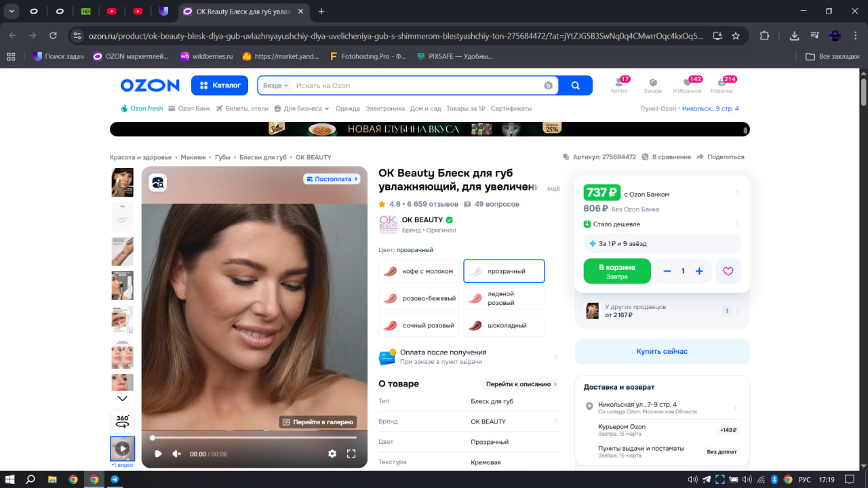
Task: Open the Электроника navigation item
Action: [x=384, y=108]
